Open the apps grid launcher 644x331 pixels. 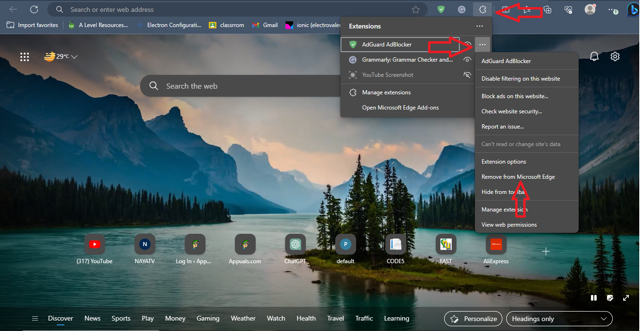pyautogui.click(x=25, y=57)
